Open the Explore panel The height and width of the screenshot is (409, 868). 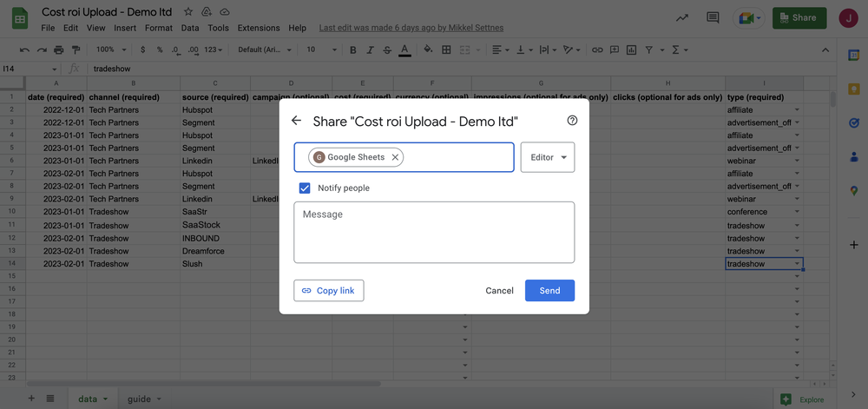801,399
